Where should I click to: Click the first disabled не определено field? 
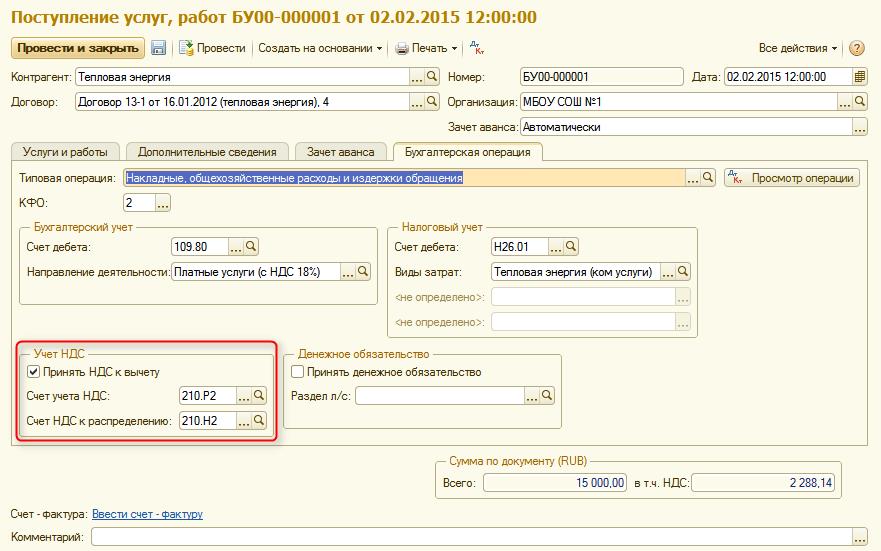[x=583, y=297]
